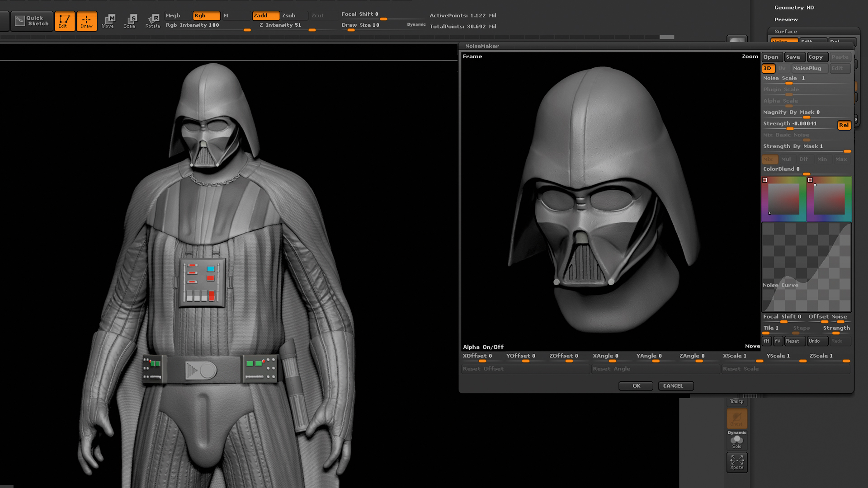Viewport: 868px width, 488px height.
Task: Toggle Edit mode button
Action: (64, 21)
